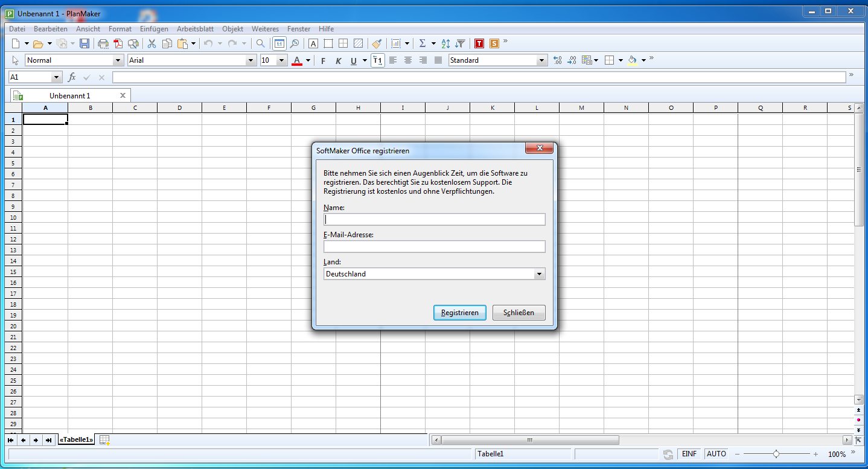Screen dimensions: 868x469
Task: Expand the Standard number format dropdown
Action: 541,60
